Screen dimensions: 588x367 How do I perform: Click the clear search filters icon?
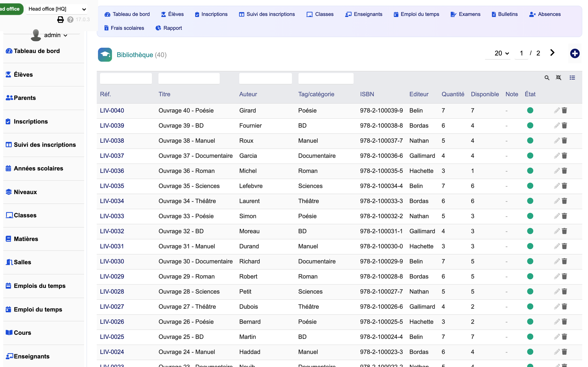click(559, 78)
